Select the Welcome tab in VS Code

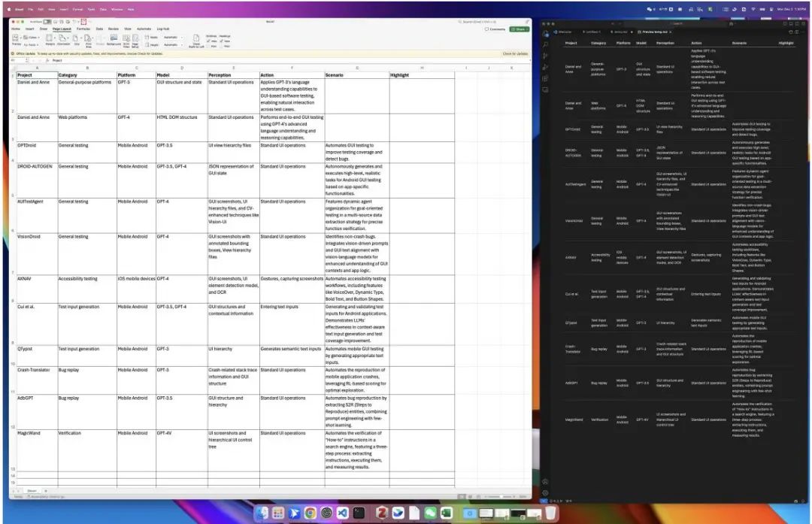click(565, 32)
